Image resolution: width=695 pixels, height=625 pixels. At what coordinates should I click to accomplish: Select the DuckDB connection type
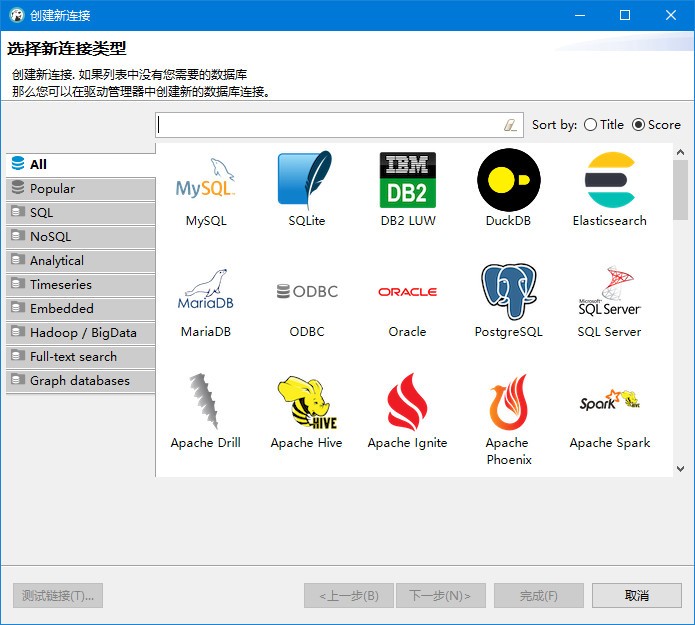pos(509,180)
